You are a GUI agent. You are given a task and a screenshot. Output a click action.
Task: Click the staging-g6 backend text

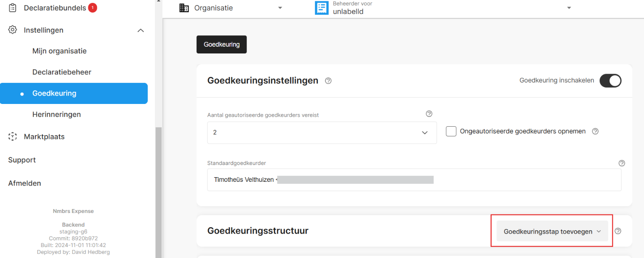click(x=73, y=231)
